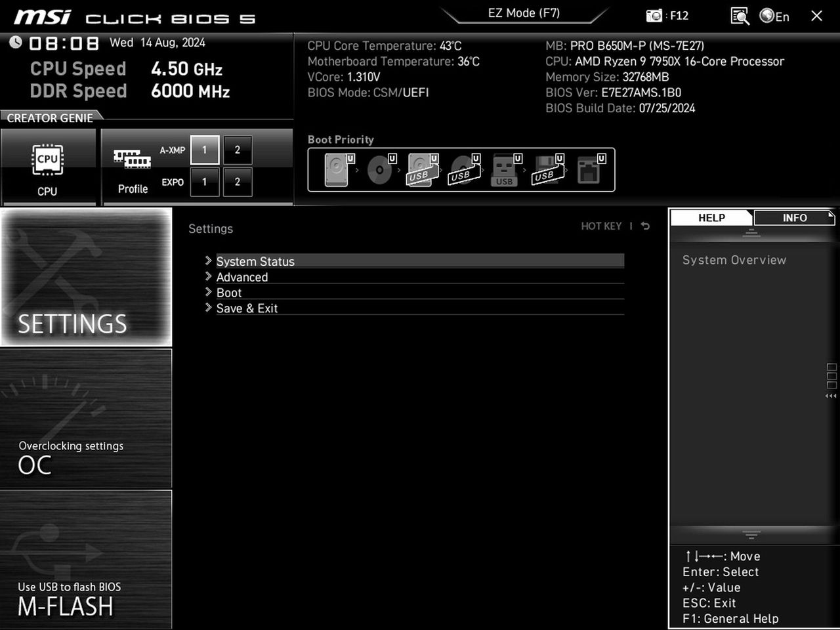Click the Motherboard Temperature reading
Screen dimensions: 840x630
394,62
